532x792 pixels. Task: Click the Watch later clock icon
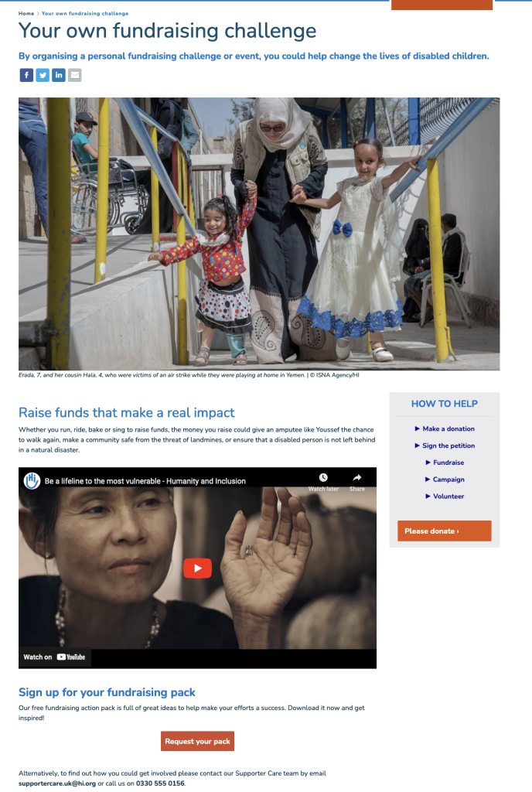point(323,477)
